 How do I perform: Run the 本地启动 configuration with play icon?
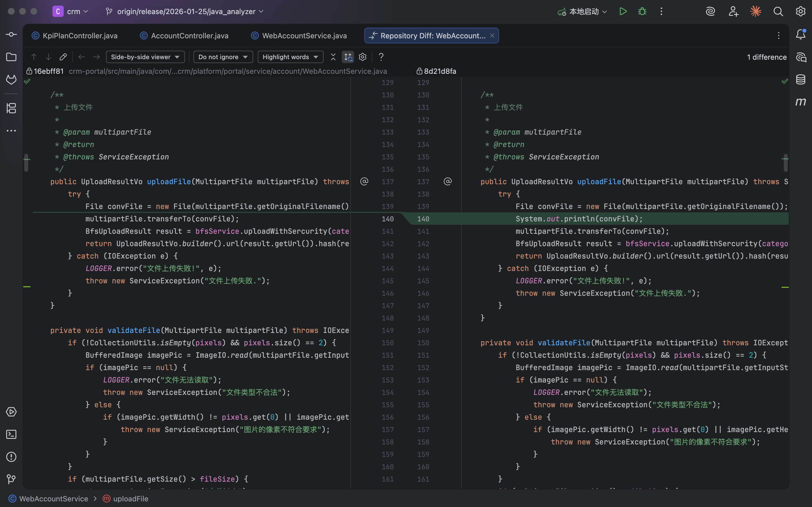coord(623,11)
